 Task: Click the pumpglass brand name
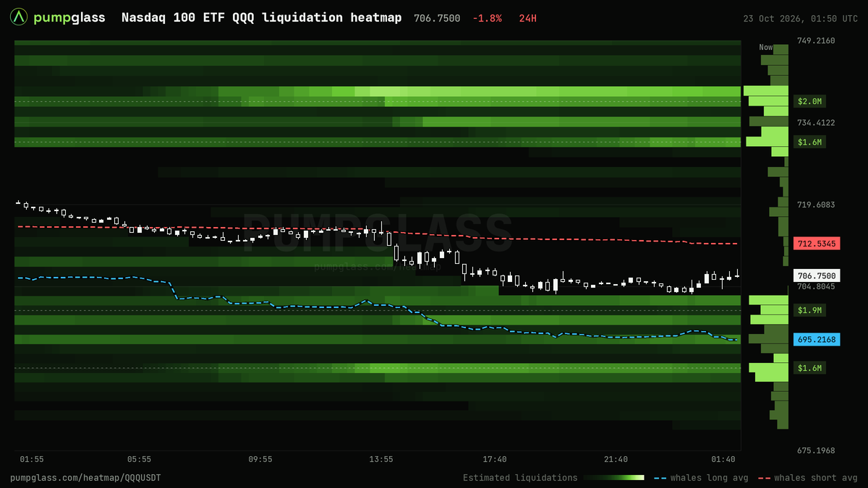(69, 17)
